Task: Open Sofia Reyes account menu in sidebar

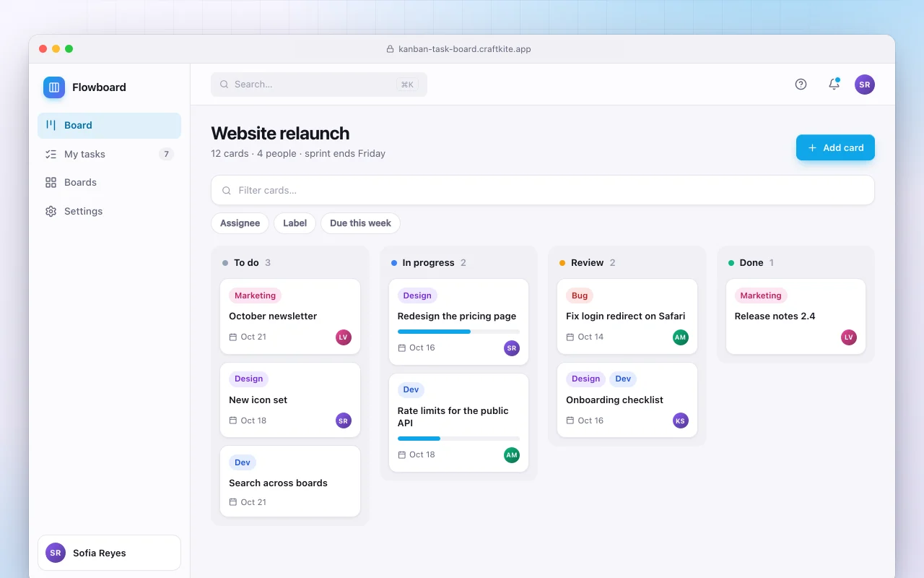Action: [109, 553]
